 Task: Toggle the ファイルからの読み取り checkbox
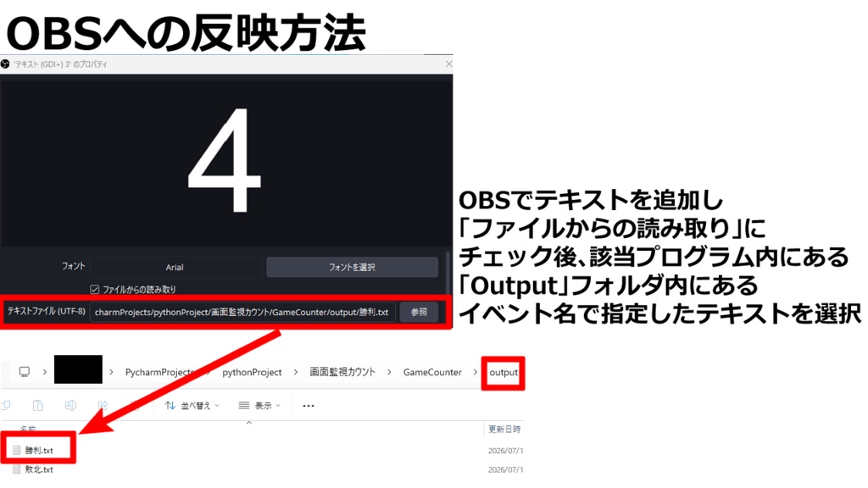click(95, 290)
